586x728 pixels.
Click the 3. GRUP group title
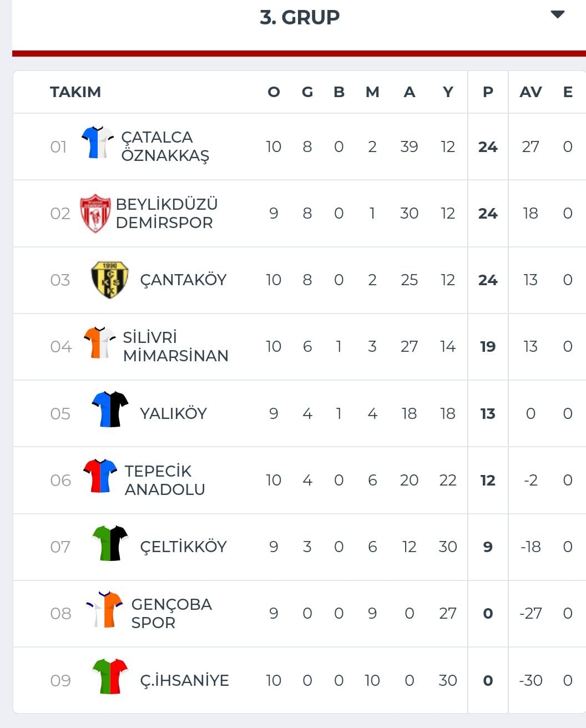[300, 17]
